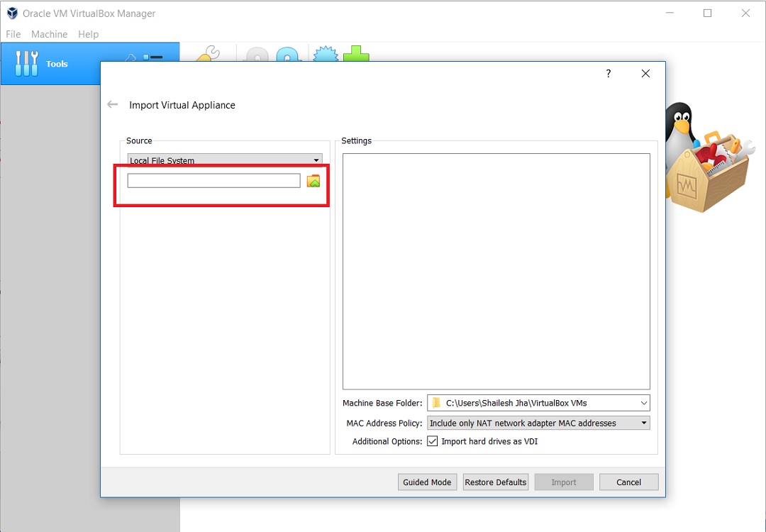Minimize the VirtualBox Manager window
766x532 pixels.
tap(670, 13)
